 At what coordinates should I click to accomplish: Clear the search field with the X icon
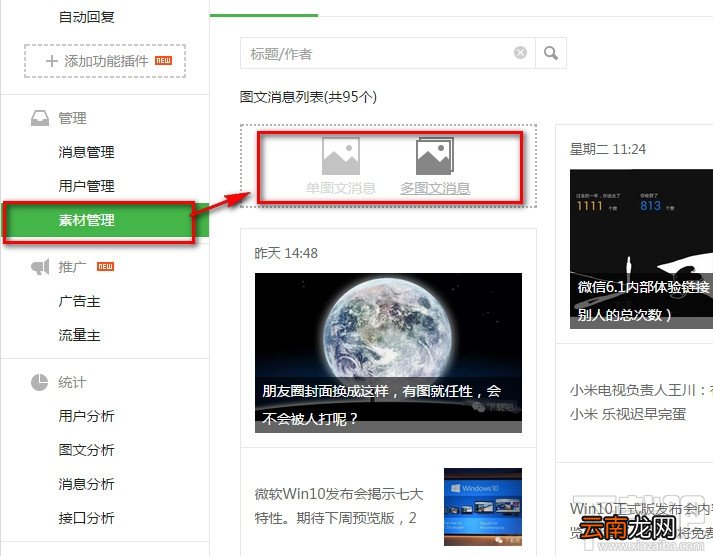point(520,53)
